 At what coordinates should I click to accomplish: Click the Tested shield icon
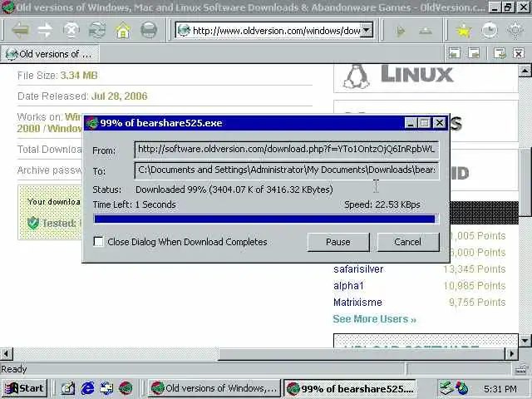(x=33, y=223)
